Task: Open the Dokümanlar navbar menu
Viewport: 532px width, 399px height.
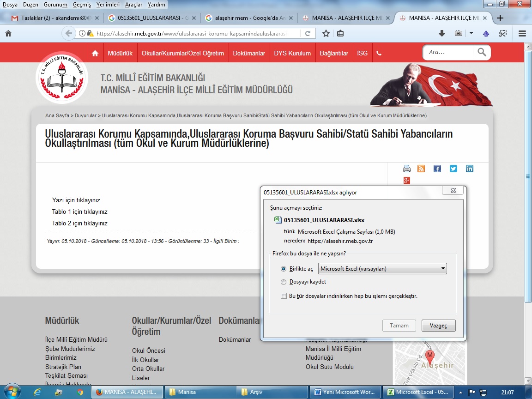Action: point(249,53)
